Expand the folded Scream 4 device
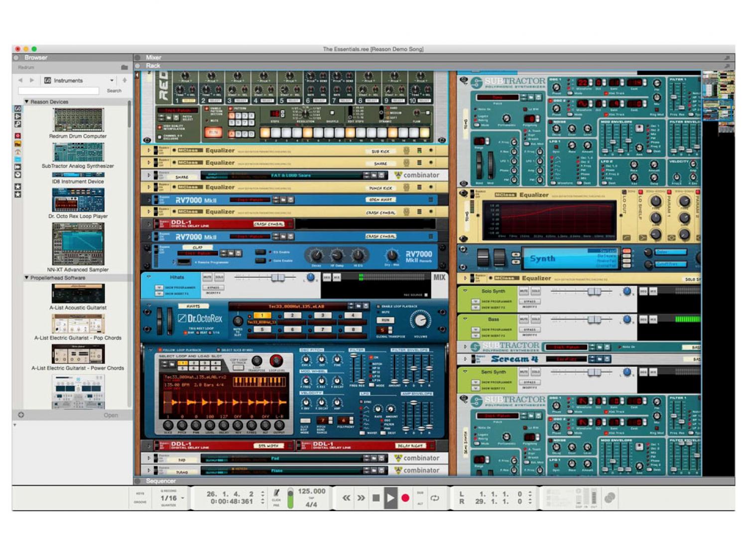 [x=465, y=359]
